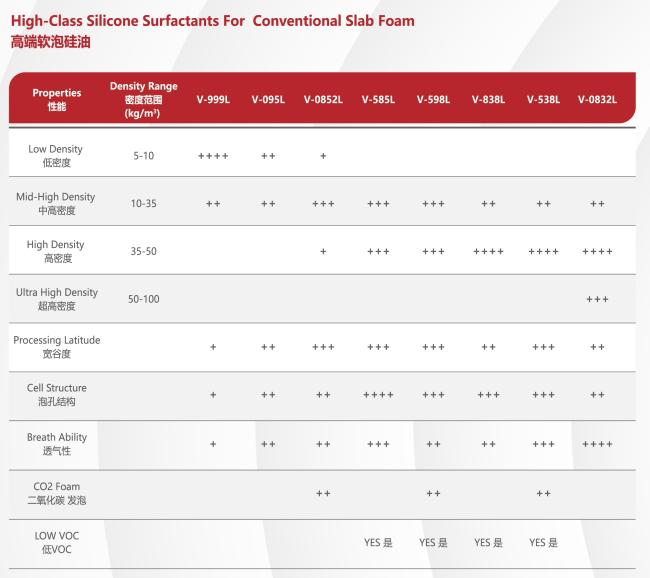Click the High-Class Silicone Surfactants title
The height and width of the screenshot is (578, 650).
click(x=213, y=21)
